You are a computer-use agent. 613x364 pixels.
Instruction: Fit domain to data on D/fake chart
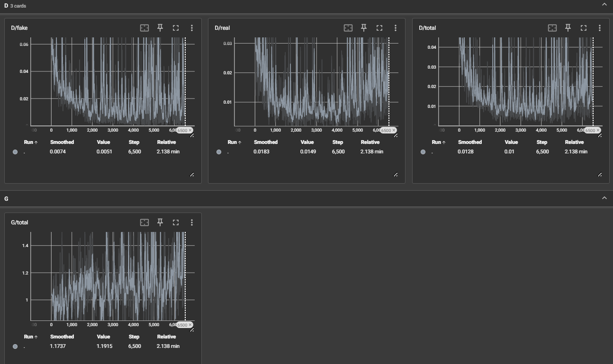[144, 28]
